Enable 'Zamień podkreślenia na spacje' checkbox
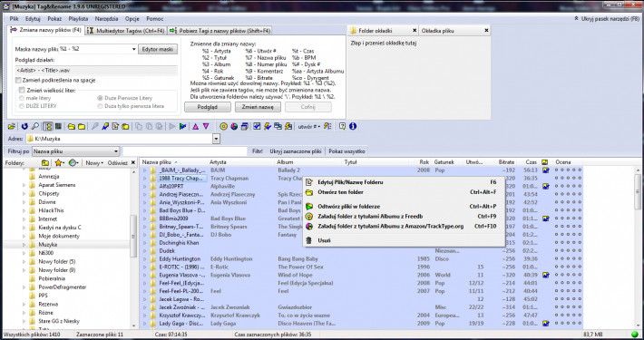This screenshot has height=340, width=644. (18, 80)
